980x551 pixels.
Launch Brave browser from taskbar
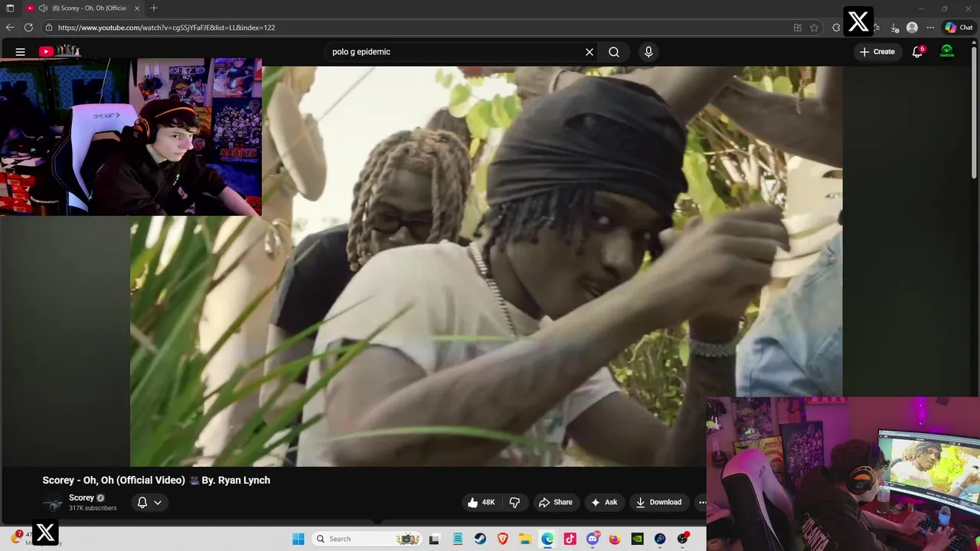coord(503,539)
